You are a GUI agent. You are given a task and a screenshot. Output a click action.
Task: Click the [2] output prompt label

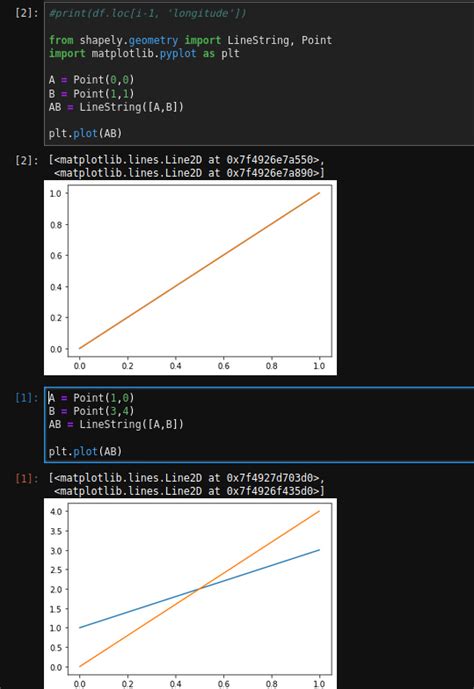coord(26,160)
